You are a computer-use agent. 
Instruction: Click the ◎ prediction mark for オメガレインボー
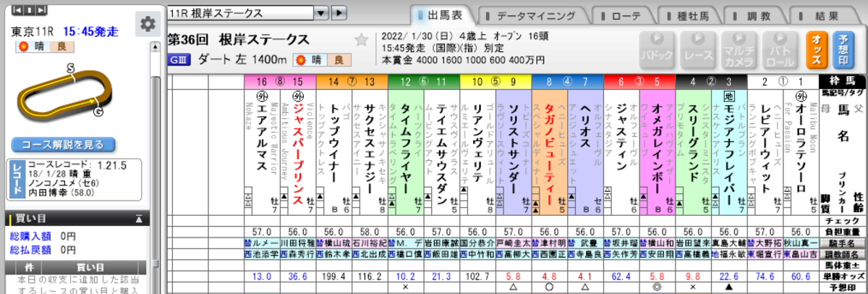click(657, 287)
